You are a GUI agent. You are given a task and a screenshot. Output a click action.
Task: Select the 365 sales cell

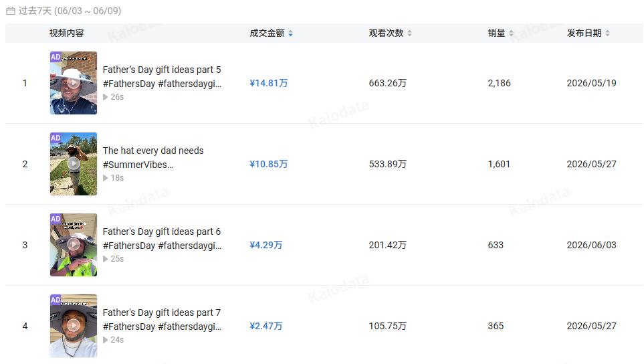(x=496, y=326)
